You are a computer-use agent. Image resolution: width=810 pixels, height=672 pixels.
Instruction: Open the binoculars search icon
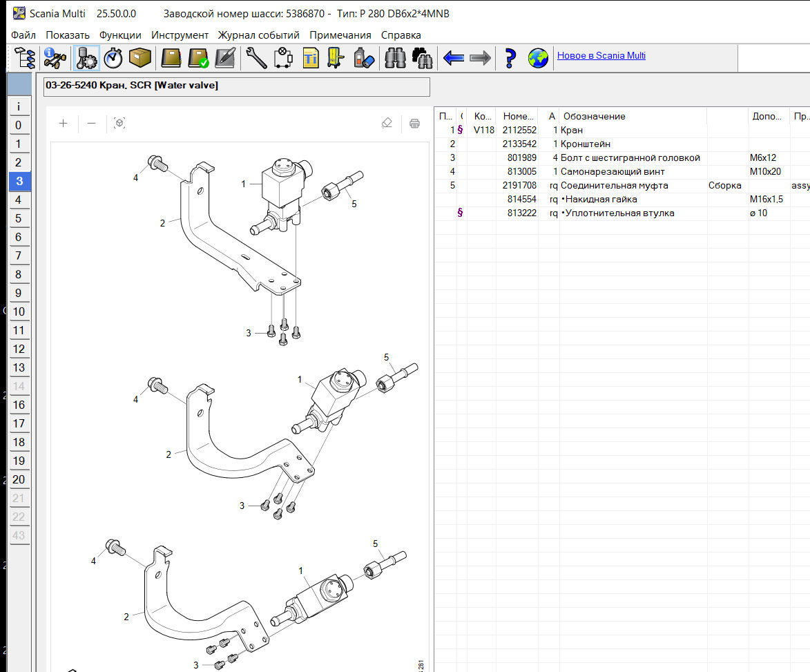pyautogui.click(x=395, y=58)
